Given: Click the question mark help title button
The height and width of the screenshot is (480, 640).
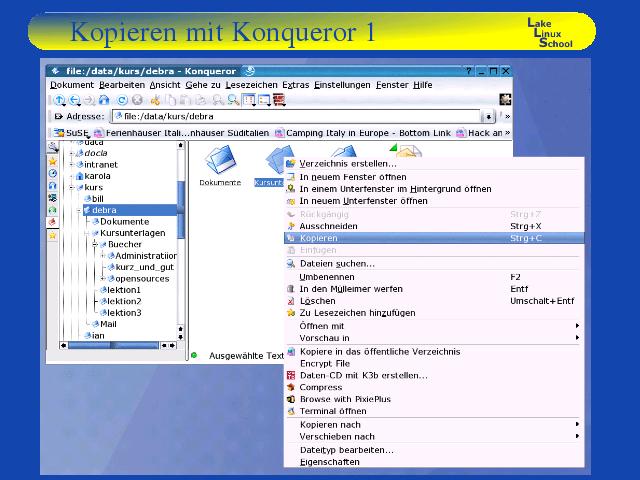Looking at the screenshot, I should click(469, 71).
